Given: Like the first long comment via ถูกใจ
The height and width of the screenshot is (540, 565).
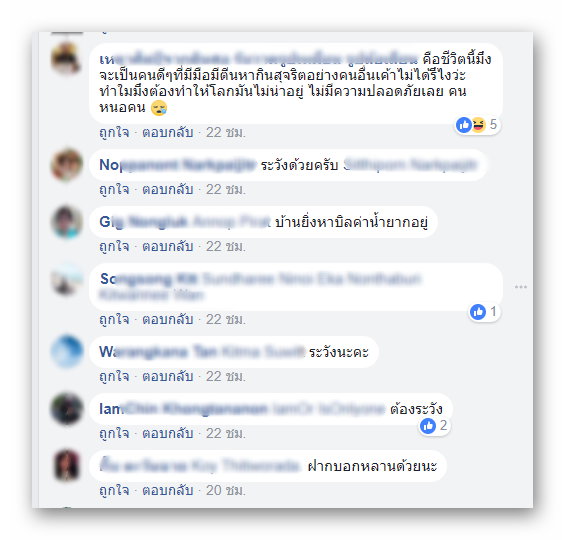Looking at the screenshot, I should pos(114,133).
